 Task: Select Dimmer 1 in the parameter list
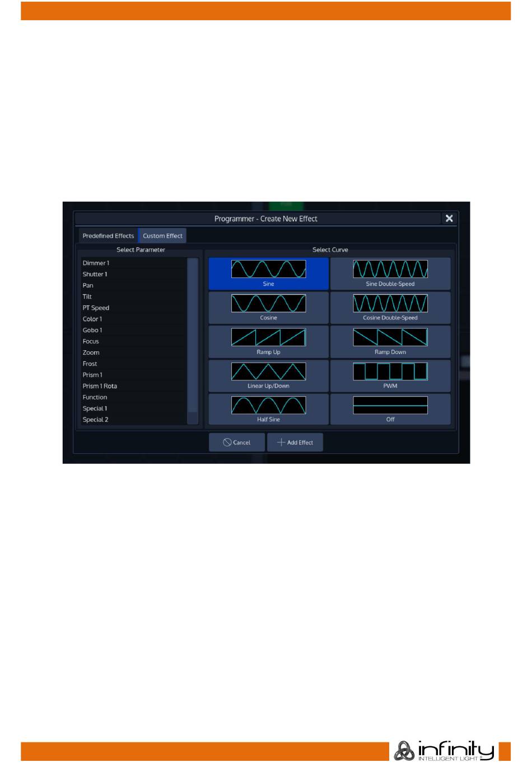tap(96, 263)
